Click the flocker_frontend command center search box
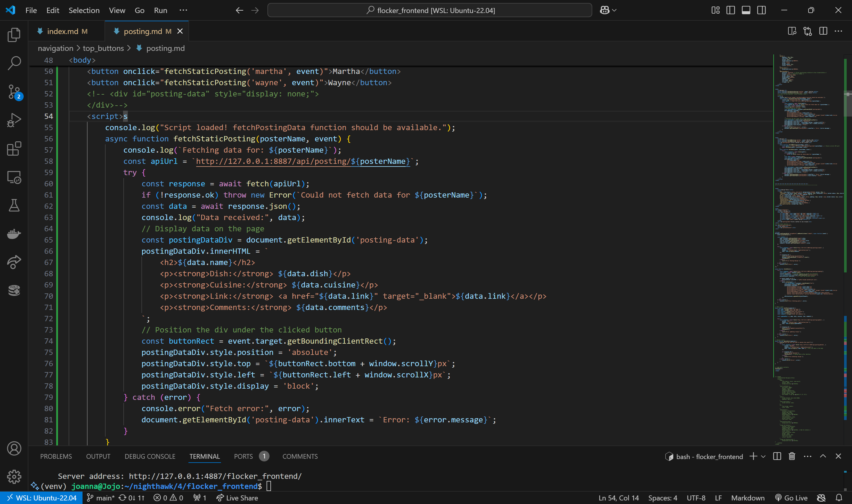The width and height of the screenshot is (852, 504). 430,10
